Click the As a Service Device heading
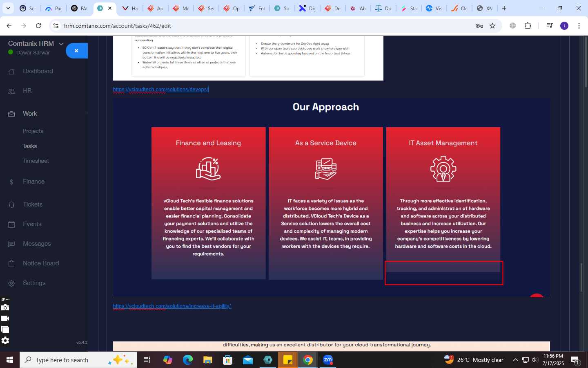588x368 pixels. pyautogui.click(x=326, y=143)
